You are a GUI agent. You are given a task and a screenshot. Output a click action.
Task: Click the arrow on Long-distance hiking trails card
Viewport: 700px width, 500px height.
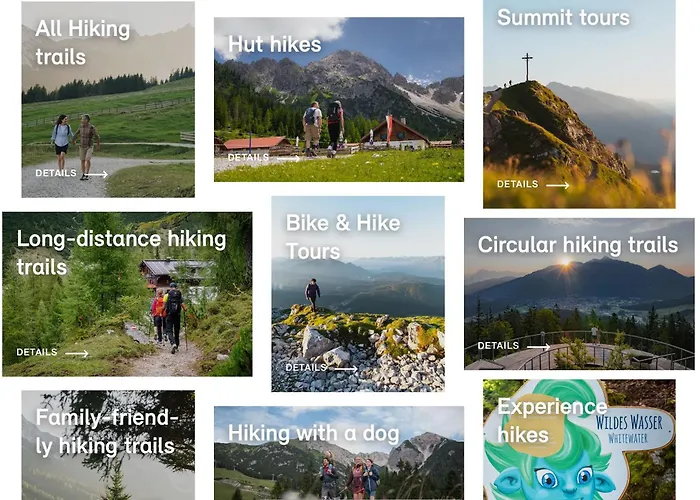(x=77, y=354)
